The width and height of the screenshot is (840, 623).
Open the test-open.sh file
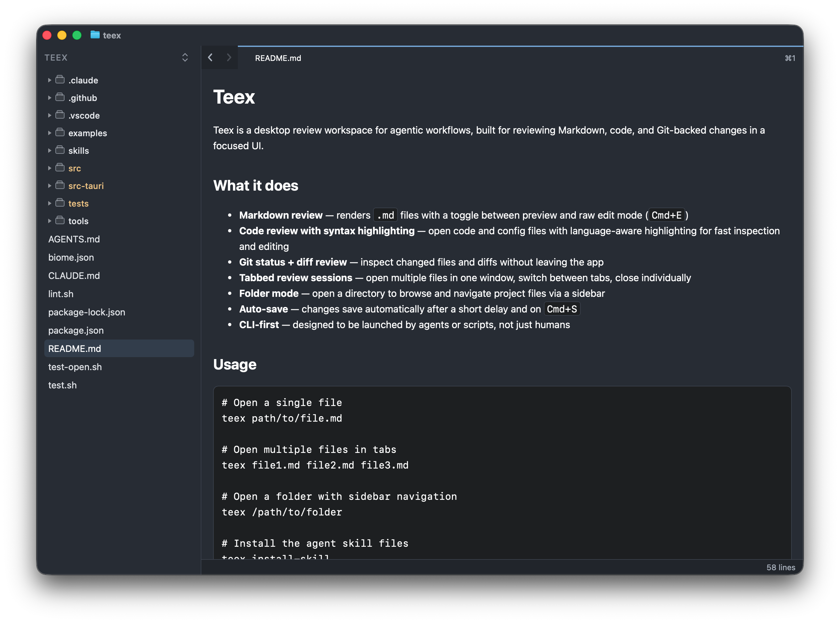point(75,367)
